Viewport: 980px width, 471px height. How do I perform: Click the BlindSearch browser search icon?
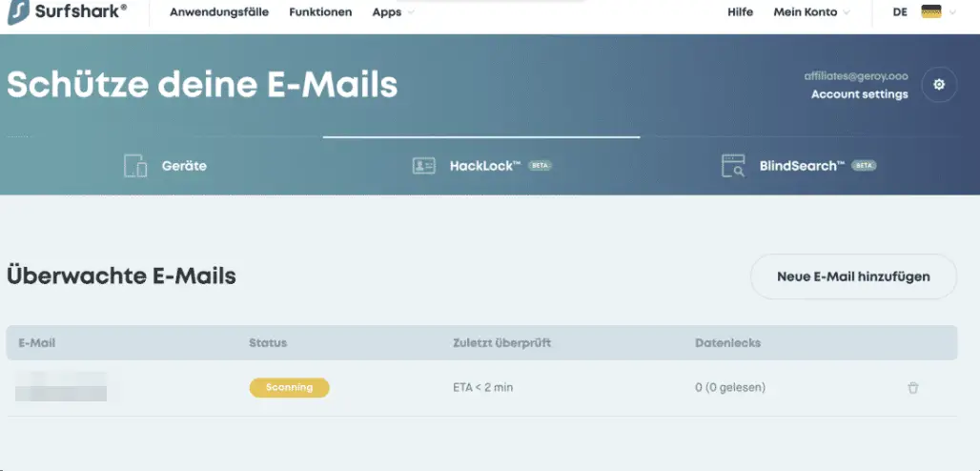point(733,166)
